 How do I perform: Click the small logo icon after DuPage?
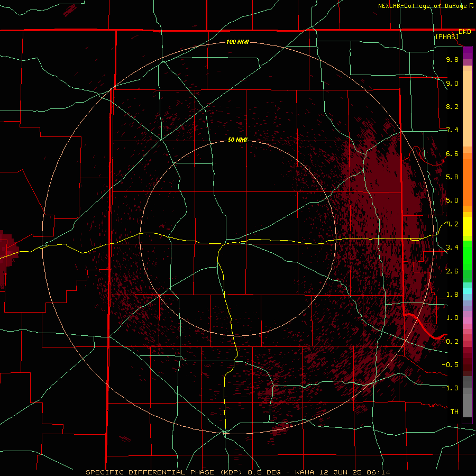pos(471,5)
